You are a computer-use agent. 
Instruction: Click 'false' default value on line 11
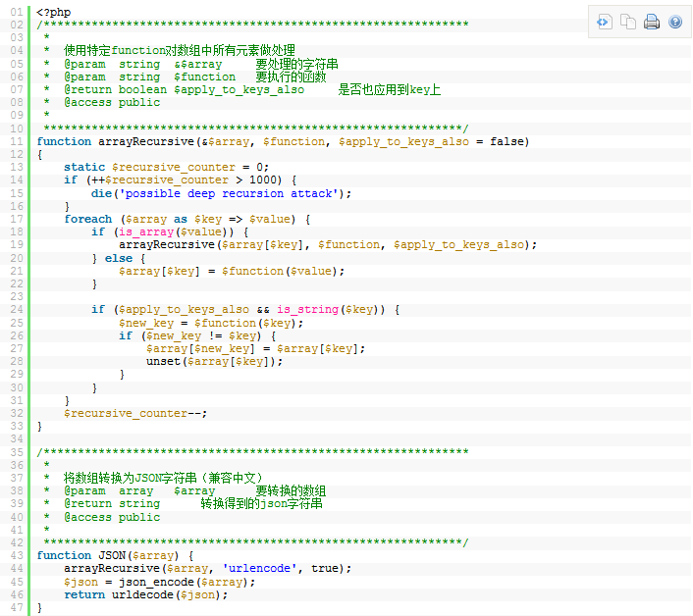click(506, 142)
